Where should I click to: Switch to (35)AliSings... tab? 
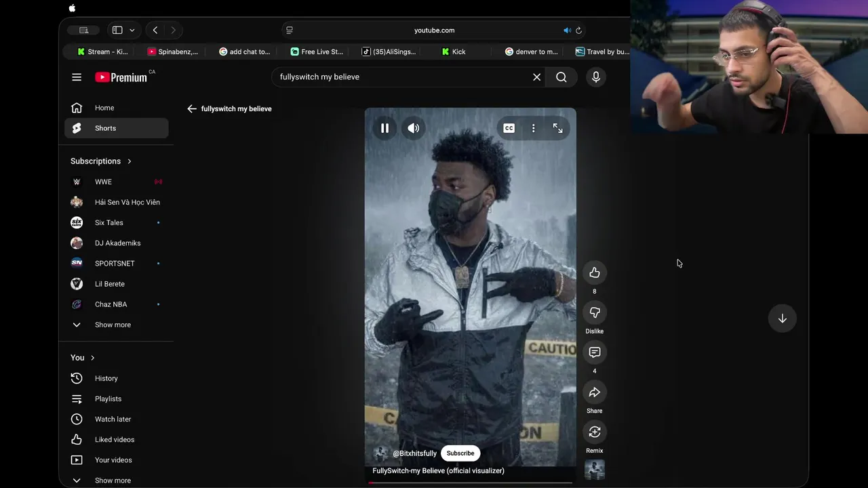tap(389, 52)
